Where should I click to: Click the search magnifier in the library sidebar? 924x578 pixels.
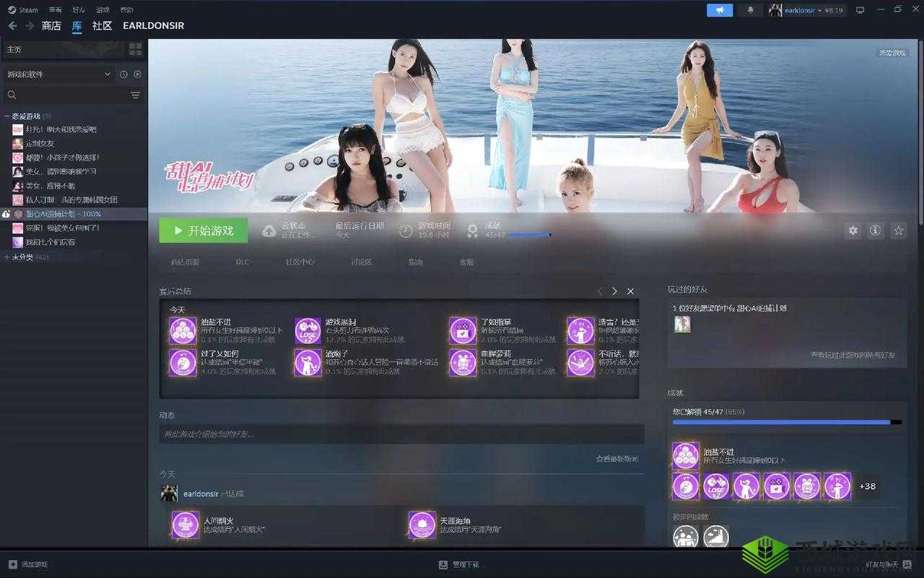click(x=13, y=95)
